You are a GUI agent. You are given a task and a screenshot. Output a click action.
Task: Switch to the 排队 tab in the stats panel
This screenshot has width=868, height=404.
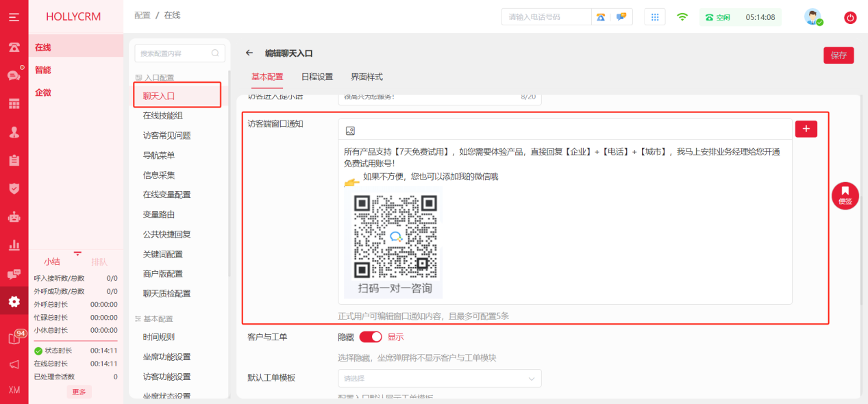99,262
